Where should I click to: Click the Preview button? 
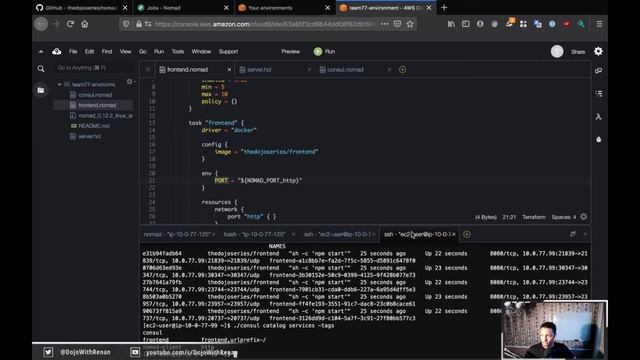pos(290,51)
